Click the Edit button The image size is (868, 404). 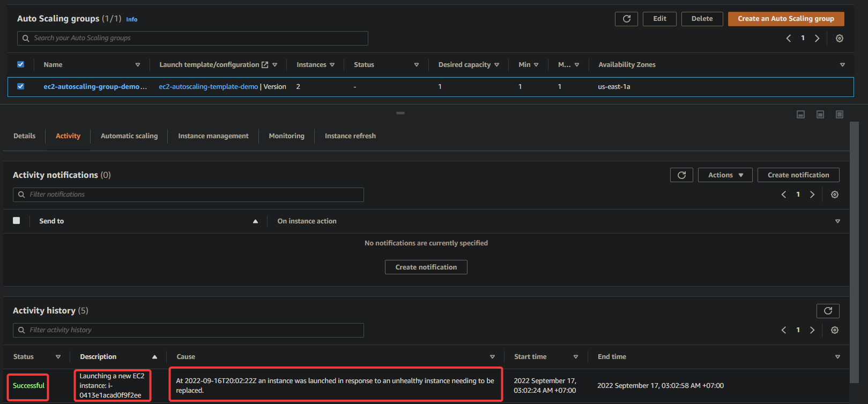click(659, 19)
